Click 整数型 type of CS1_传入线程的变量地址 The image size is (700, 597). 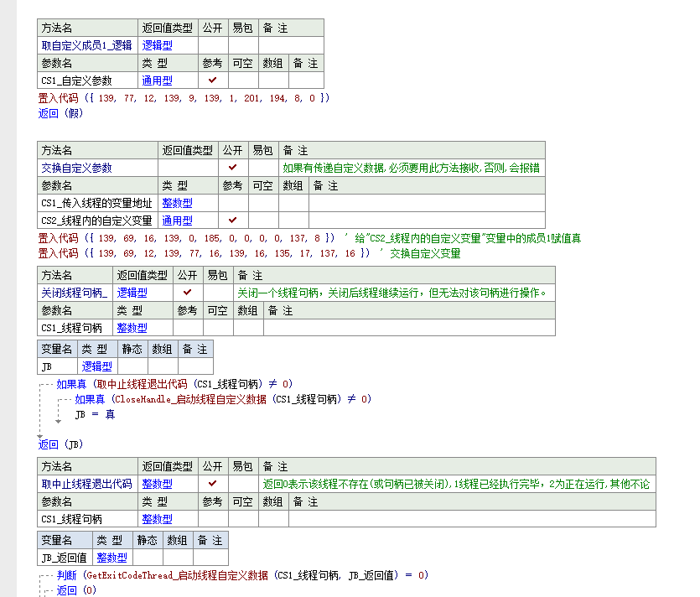pos(177,203)
